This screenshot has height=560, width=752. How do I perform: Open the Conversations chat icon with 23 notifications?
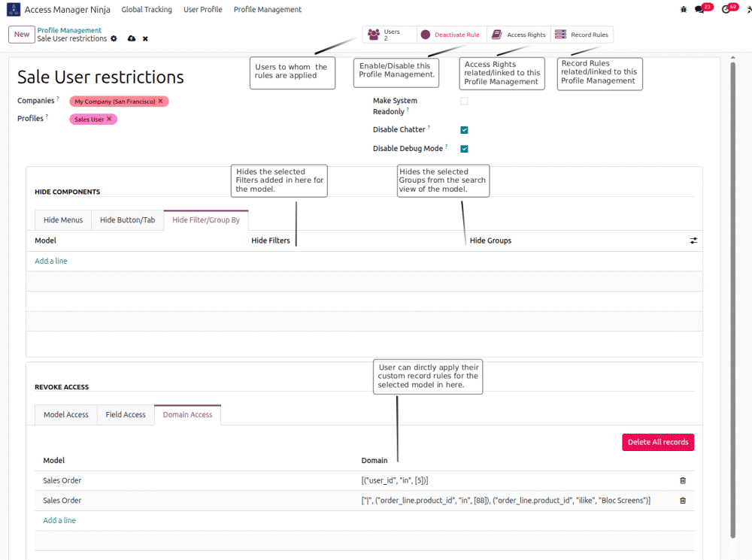click(699, 8)
